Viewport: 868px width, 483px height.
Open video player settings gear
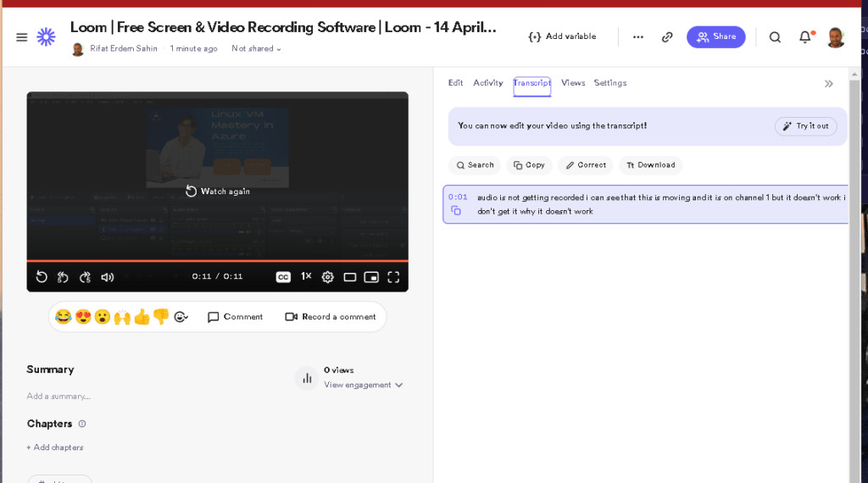coord(328,277)
